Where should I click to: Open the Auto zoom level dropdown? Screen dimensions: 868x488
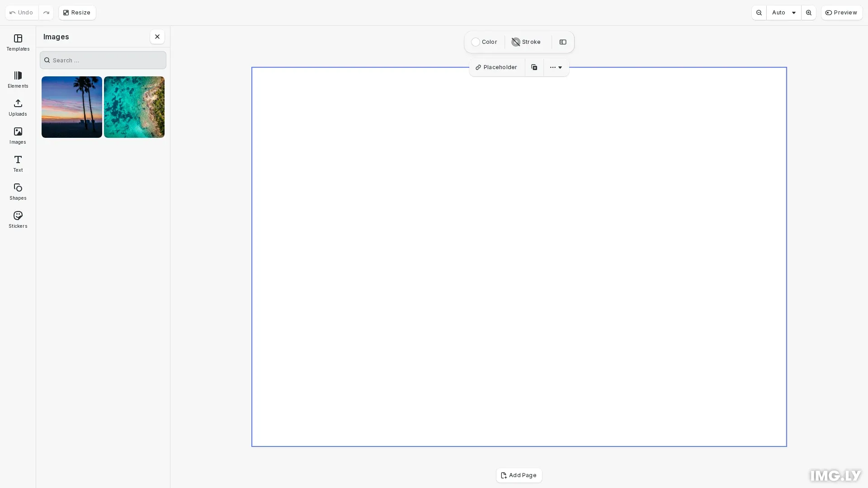click(x=783, y=13)
